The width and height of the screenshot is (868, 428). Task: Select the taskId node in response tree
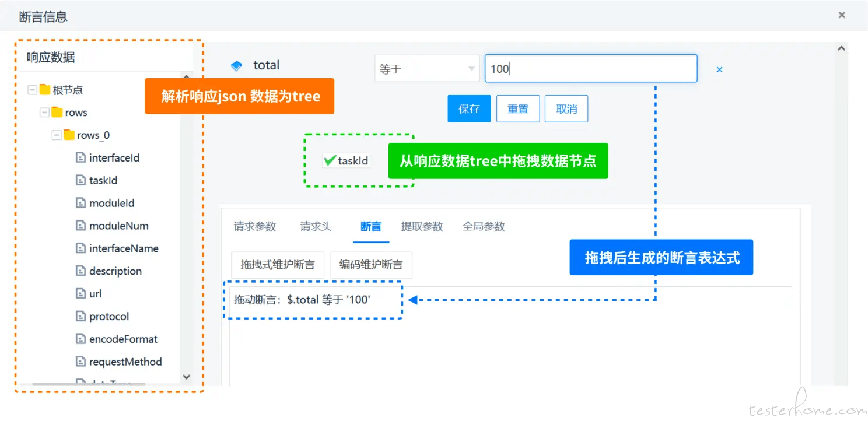tap(103, 181)
